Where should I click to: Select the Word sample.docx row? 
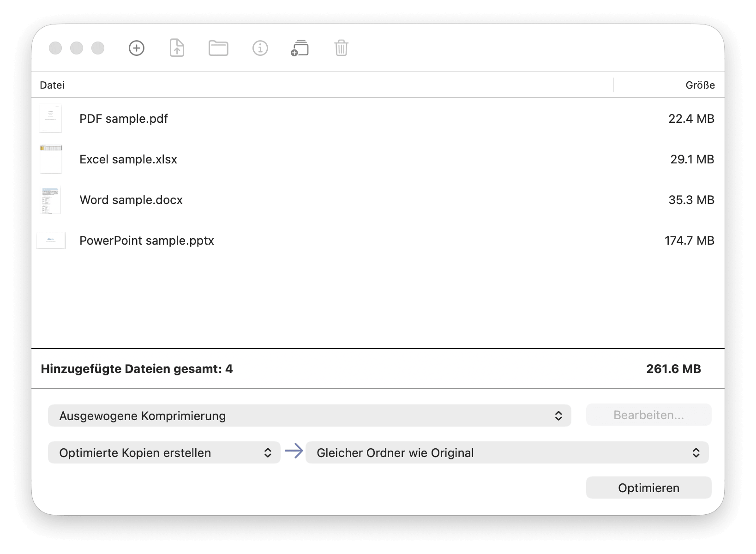pyautogui.click(x=378, y=200)
